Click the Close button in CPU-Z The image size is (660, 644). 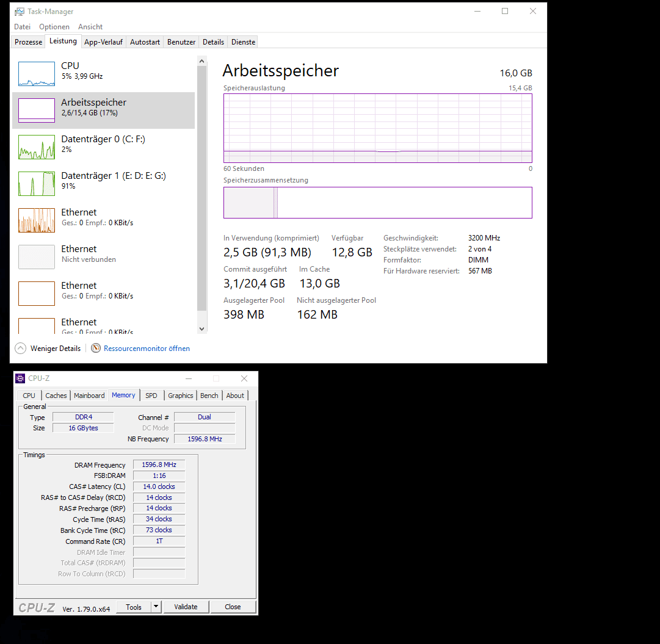point(233,607)
